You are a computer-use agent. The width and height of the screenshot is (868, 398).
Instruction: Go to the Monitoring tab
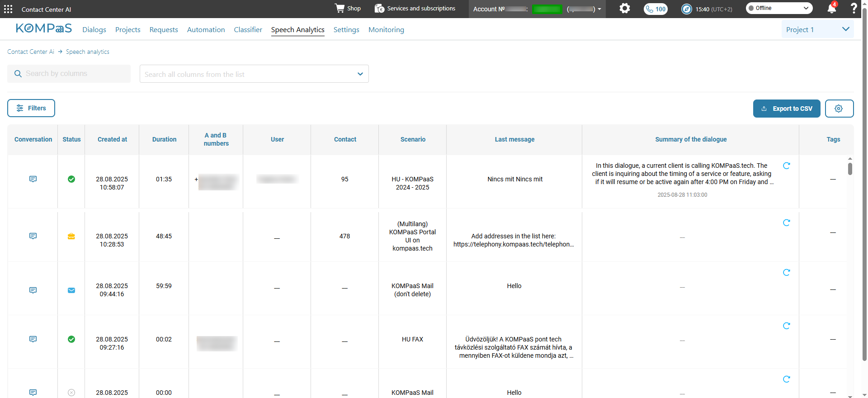(x=386, y=30)
